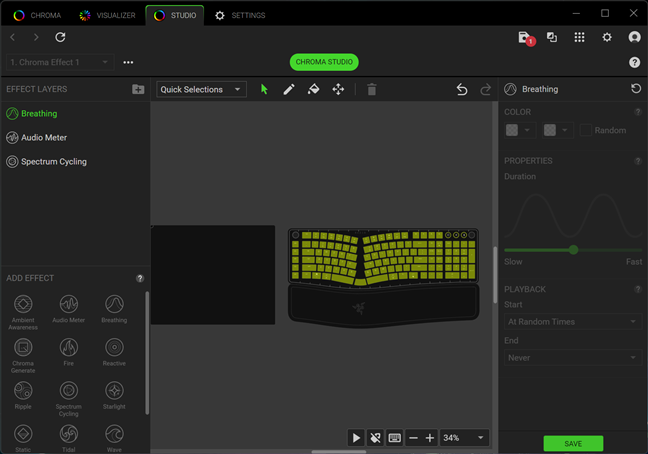Open the three-dots profile menu

click(128, 62)
